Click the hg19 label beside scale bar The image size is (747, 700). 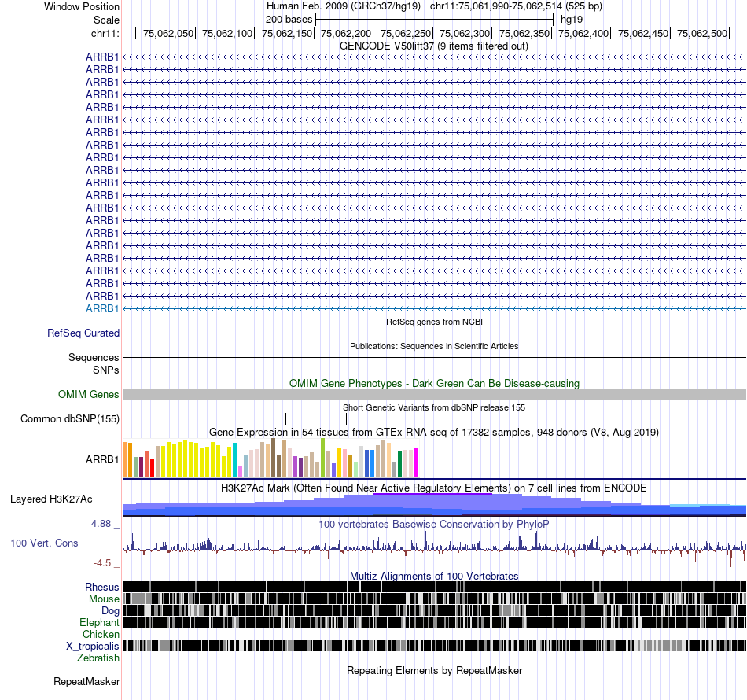(x=572, y=20)
